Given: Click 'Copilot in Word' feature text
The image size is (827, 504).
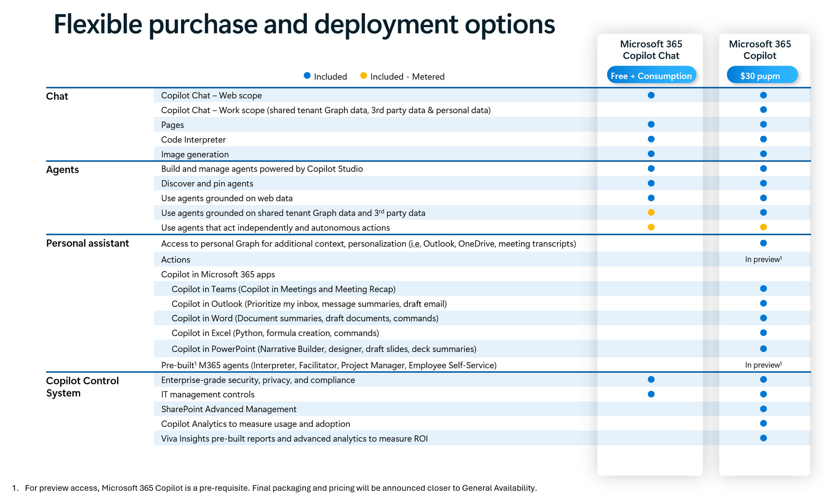Looking at the screenshot, I should [x=305, y=319].
